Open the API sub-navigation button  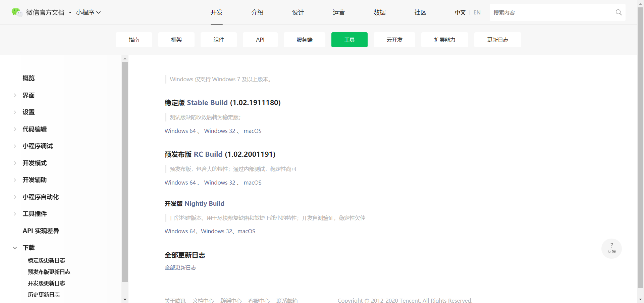tap(260, 40)
